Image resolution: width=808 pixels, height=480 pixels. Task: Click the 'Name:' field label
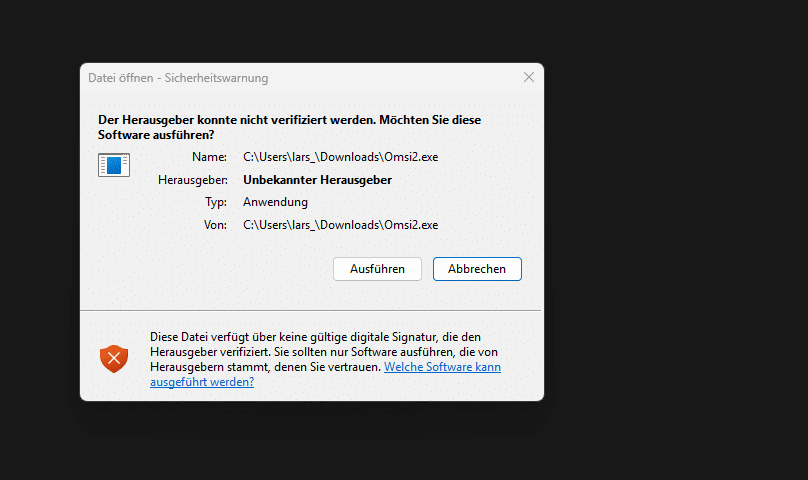tap(210, 157)
